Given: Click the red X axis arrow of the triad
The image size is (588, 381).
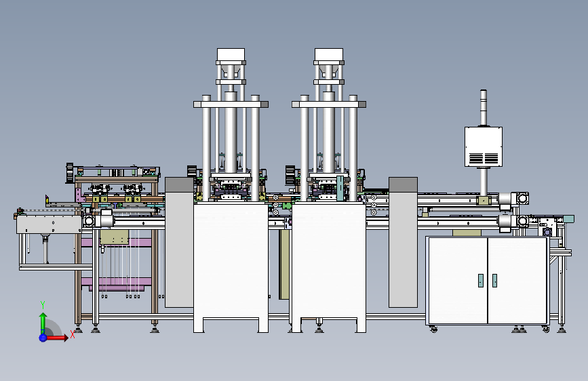Looking at the screenshot, I should [x=57, y=338].
